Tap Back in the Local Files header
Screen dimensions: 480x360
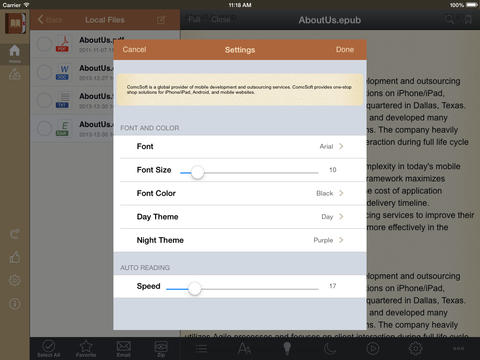[x=50, y=20]
